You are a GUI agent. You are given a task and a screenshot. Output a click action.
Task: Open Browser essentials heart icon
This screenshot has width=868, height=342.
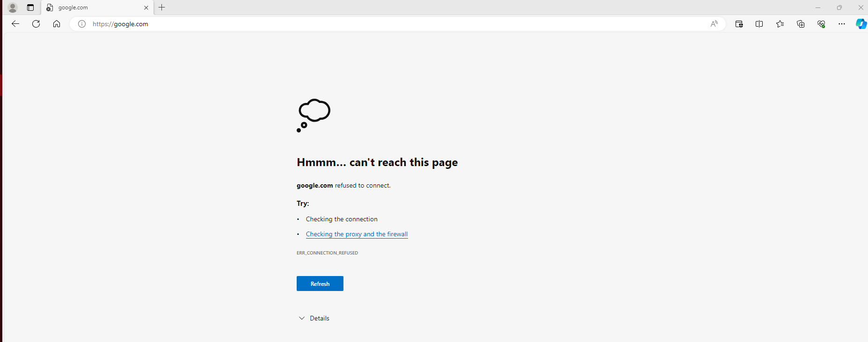point(821,24)
